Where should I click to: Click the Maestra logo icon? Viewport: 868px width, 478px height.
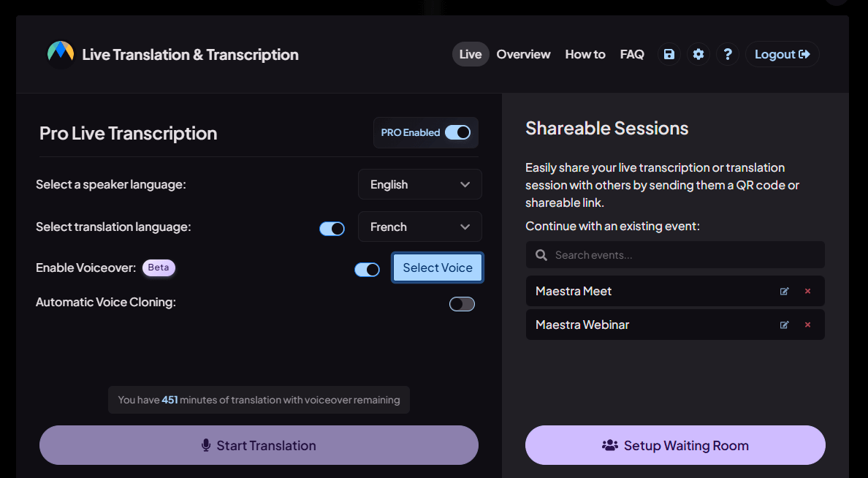[x=61, y=54]
